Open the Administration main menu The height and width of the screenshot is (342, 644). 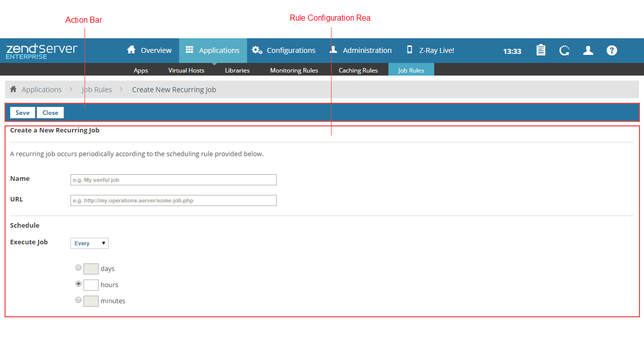pyautogui.click(x=360, y=50)
